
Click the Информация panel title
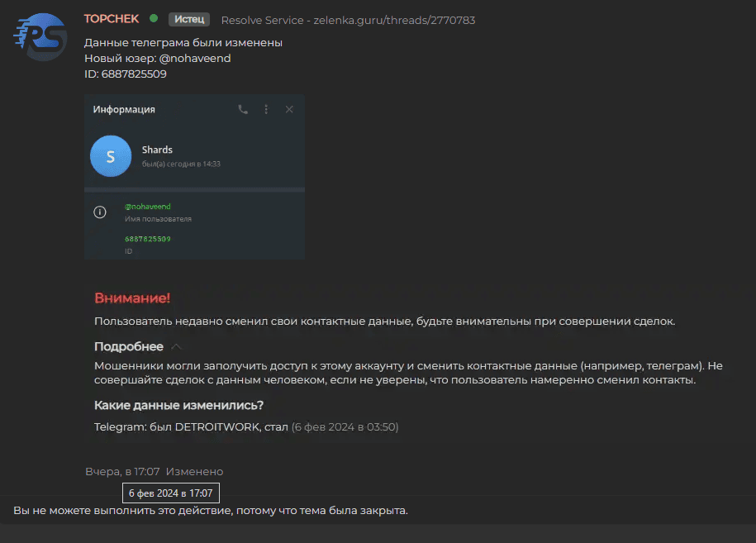[124, 109]
